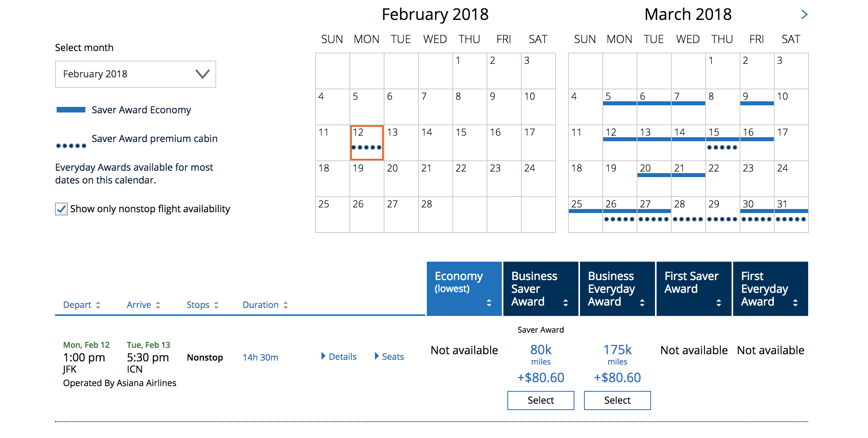Open the Select month dropdown
This screenshot has height=438, width=868.
click(135, 74)
